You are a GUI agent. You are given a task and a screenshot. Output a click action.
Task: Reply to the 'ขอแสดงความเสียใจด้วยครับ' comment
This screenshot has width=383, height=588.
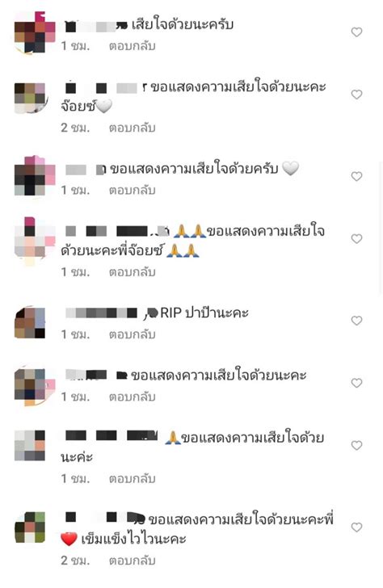click(132, 191)
